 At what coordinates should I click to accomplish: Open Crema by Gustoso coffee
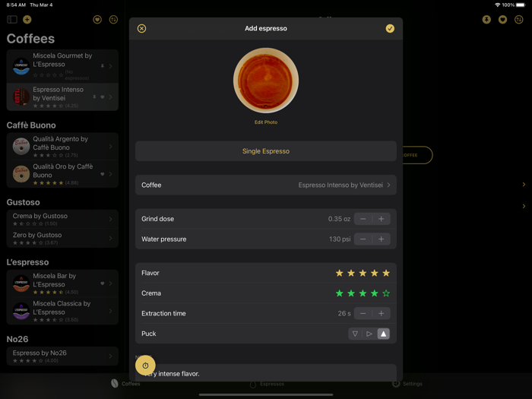click(x=62, y=219)
